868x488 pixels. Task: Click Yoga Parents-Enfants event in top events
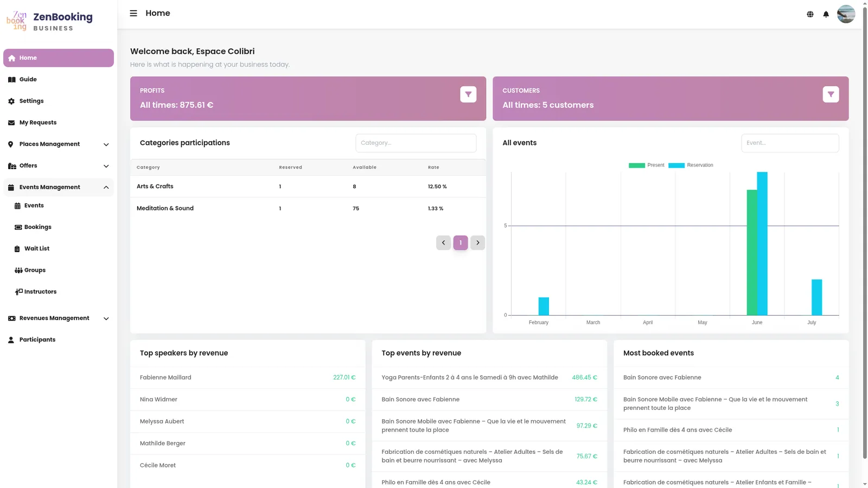coord(470,378)
